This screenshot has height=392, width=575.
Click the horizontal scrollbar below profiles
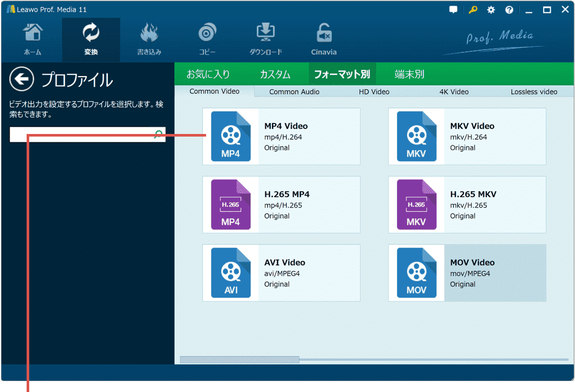tap(239, 359)
